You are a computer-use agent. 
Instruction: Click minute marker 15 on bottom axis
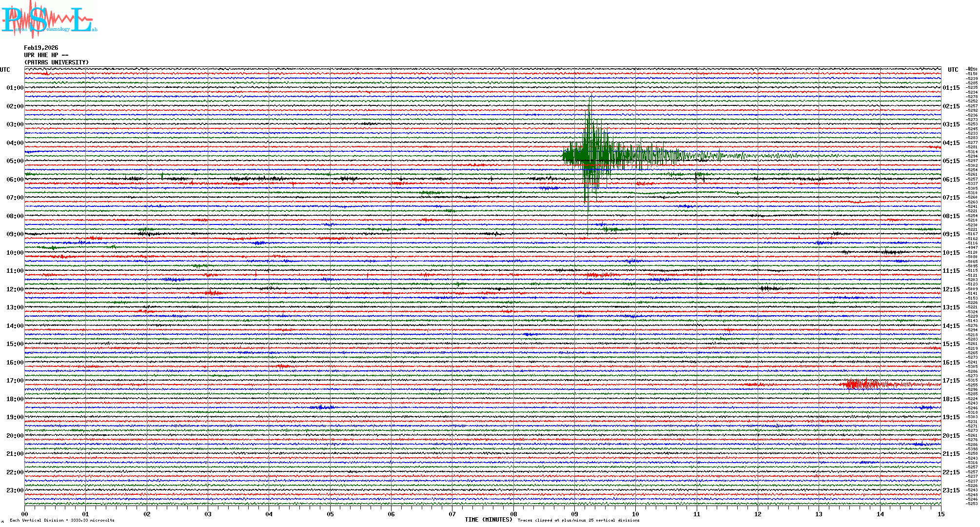coord(941,514)
